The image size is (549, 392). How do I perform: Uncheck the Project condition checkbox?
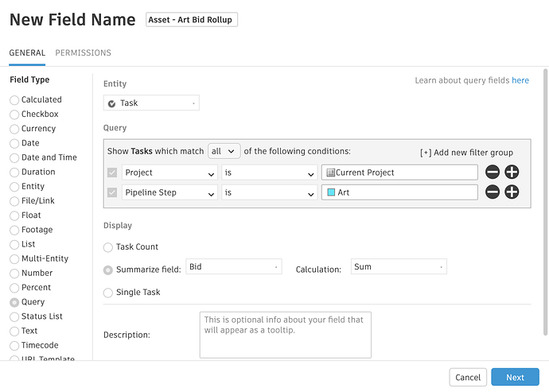(x=112, y=173)
